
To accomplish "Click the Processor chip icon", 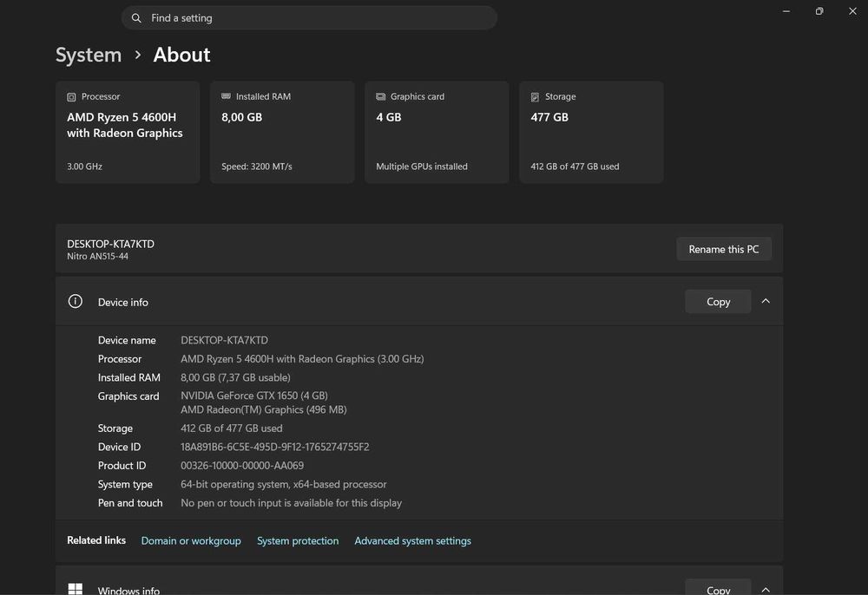I will coord(71,97).
